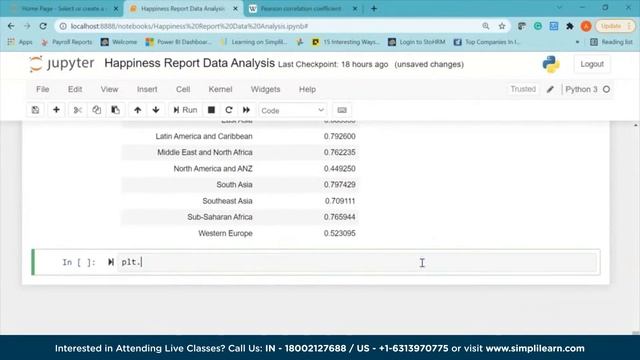Rename notebook title Happiness Report Data Analysis
Viewport: 640px width, 360px height.
coord(189,63)
